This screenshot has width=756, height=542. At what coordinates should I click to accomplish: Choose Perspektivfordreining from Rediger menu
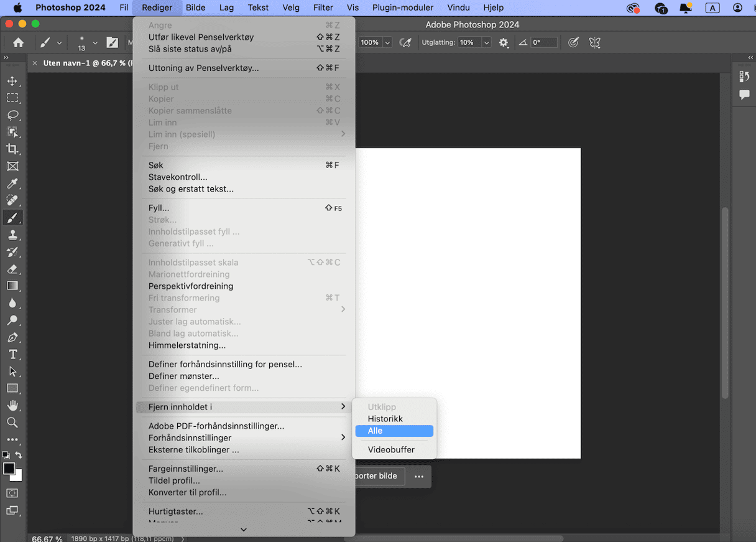(x=244, y=286)
